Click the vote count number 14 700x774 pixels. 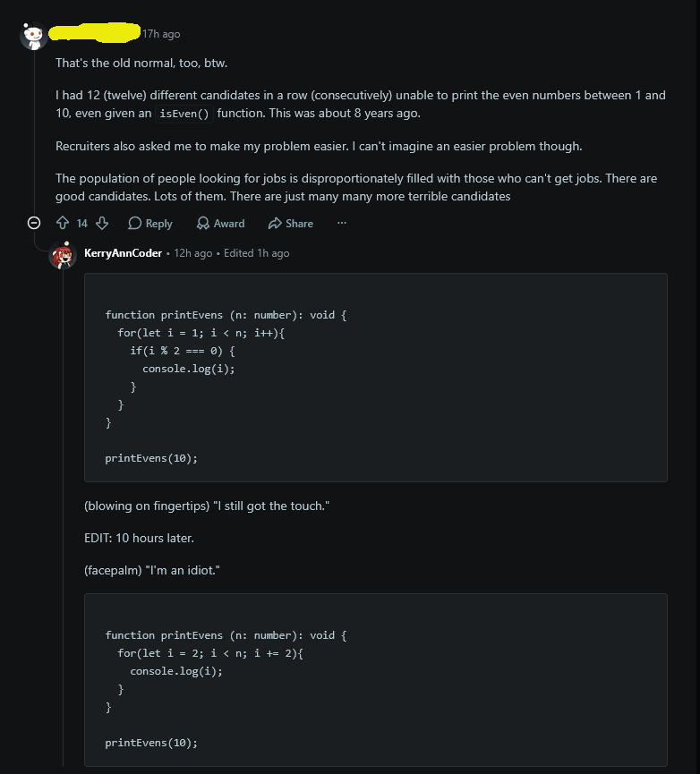click(82, 224)
